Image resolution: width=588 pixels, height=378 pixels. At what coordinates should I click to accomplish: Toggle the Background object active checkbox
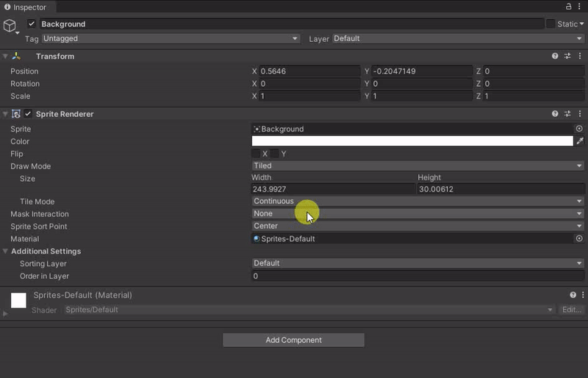pos(31,24)
